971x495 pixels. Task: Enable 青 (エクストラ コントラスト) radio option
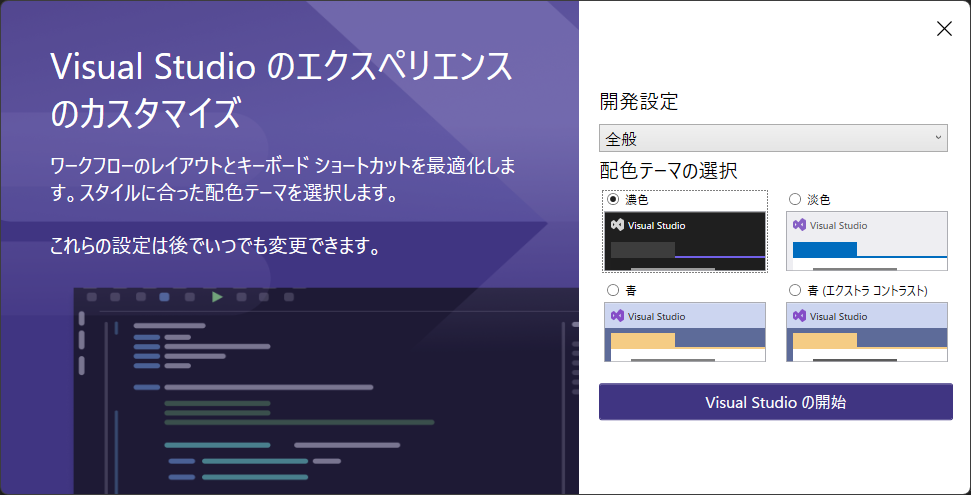tap(795, 290)
